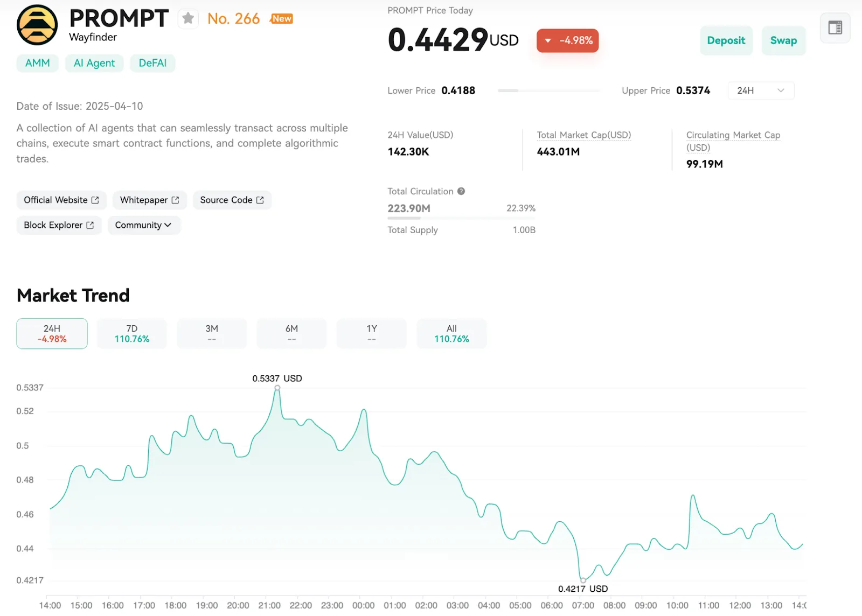Image resolution: width=862 pixels, height=616 pixels.
Task: Click the AI Agent tag
Action: (x=94, y=63)
